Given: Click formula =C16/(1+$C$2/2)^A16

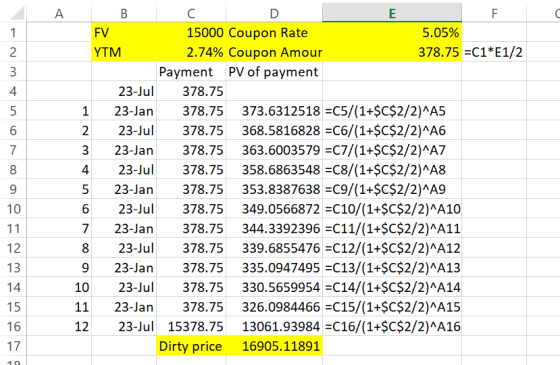Looking at the screenshot, I should coord(393,327).
